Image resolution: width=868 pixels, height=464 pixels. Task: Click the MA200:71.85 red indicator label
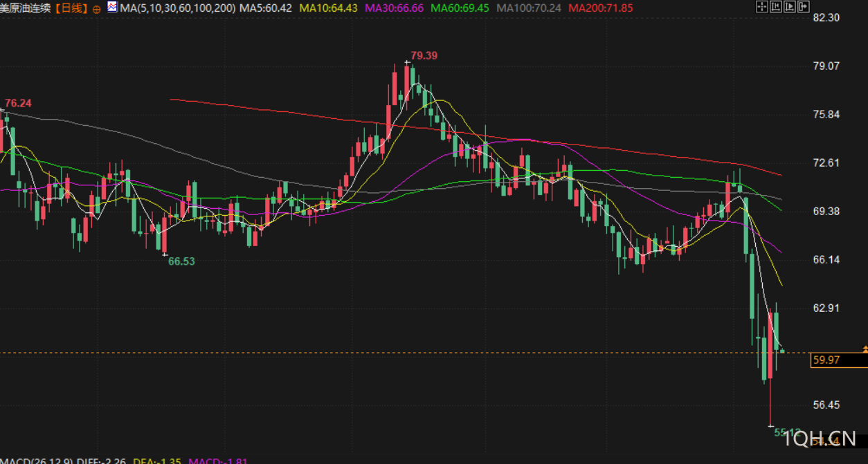tap(600, 8)
